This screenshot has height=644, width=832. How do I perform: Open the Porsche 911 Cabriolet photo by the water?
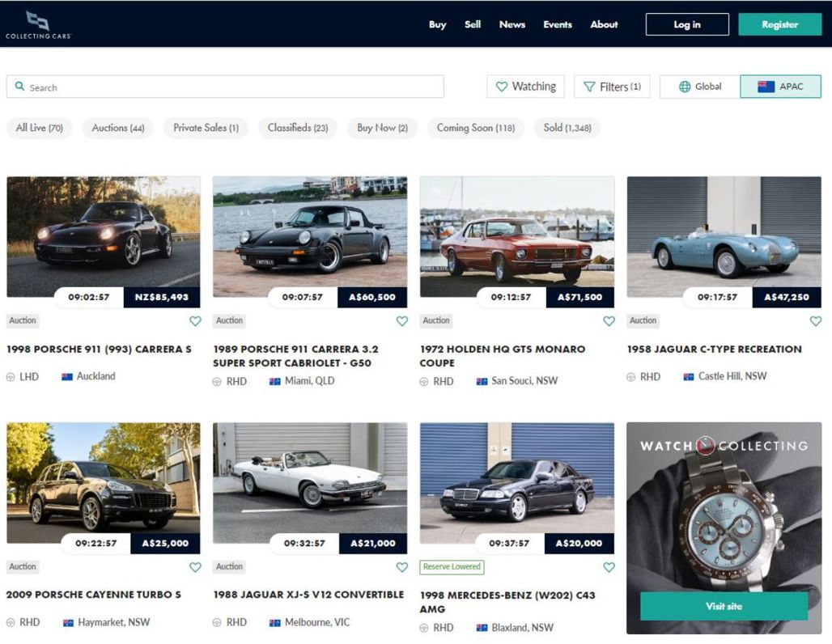[x=310, y=236]
